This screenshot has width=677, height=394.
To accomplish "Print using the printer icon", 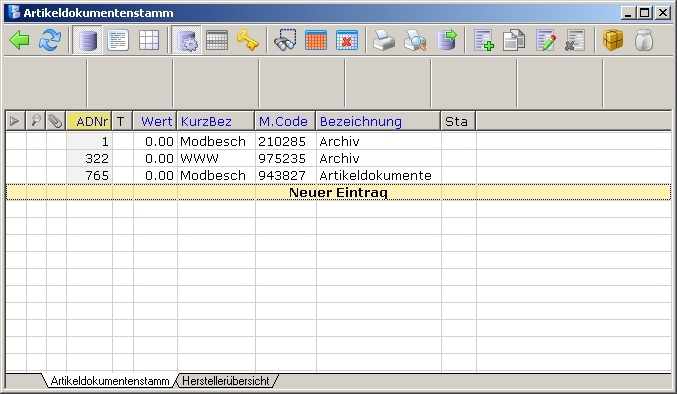I will (384, 40).
